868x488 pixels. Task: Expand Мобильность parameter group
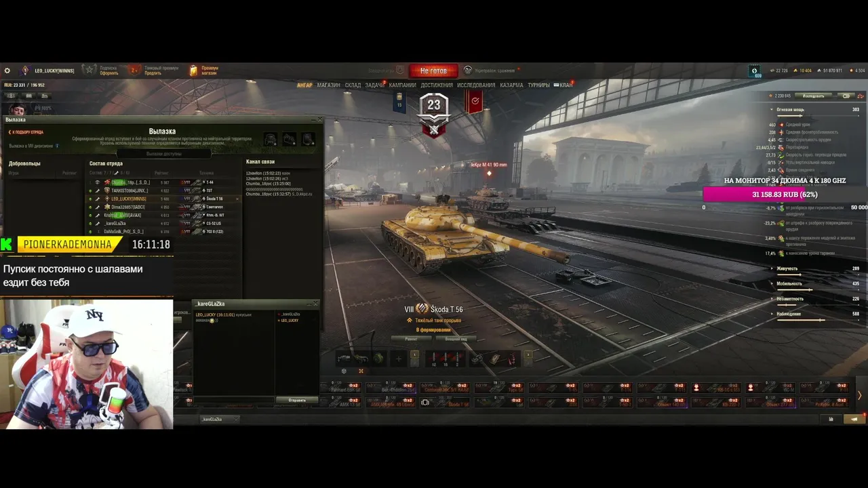(772, 283)
